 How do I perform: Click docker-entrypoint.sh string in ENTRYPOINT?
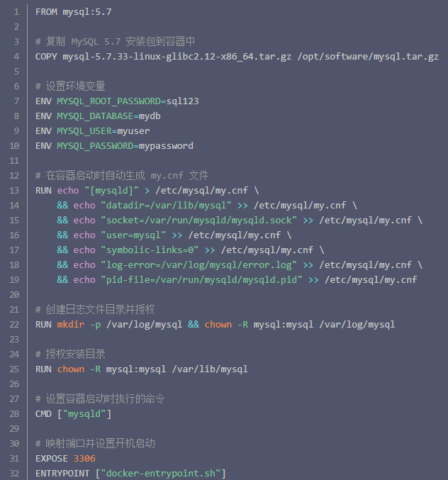(161, 474)
